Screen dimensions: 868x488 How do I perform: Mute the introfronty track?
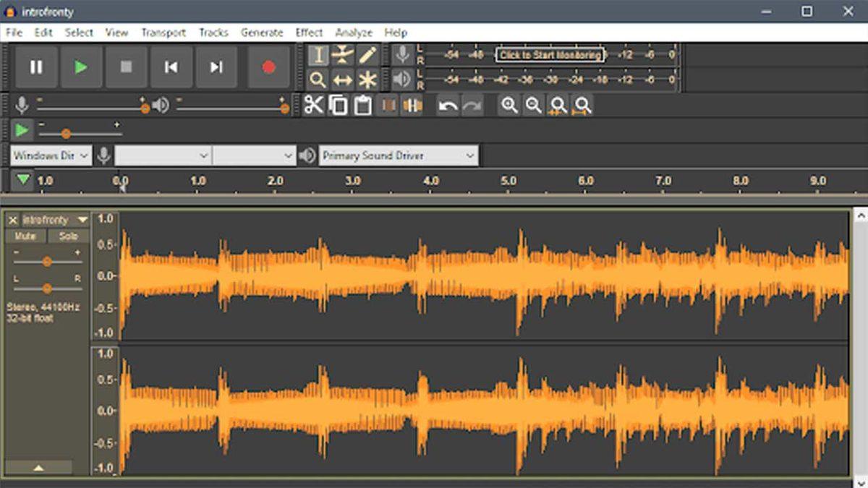coord(25,236)
